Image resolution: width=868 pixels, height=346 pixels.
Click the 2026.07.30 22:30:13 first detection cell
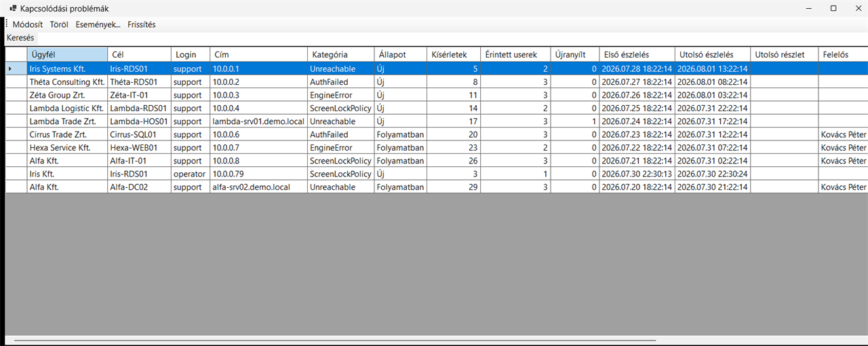pyautogui.click(x=637, y=174)
